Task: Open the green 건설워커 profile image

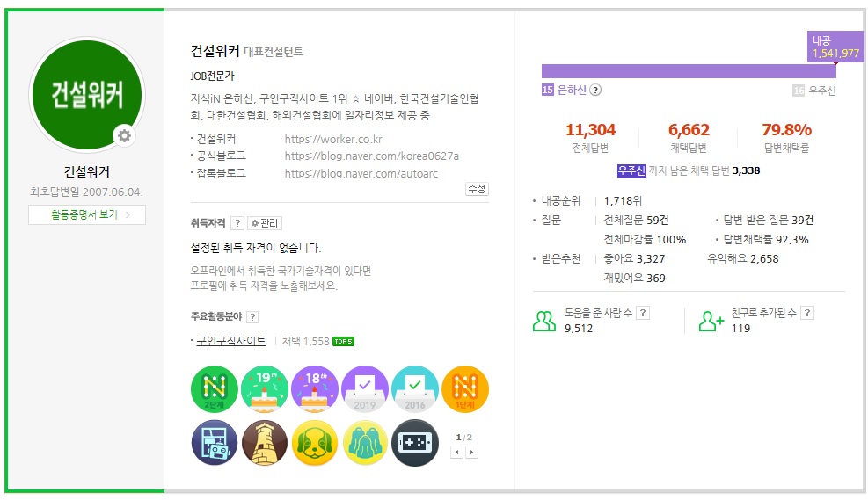Action: pos(87,95)
